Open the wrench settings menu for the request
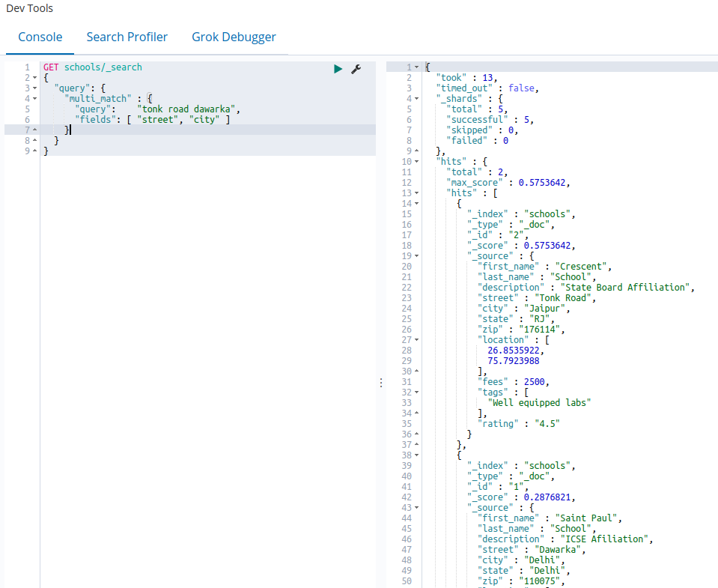 (x=356, y=68)
